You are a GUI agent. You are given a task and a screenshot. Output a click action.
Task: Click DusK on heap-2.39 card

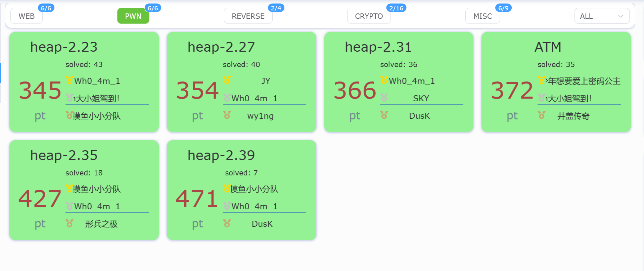tap(262, 224)
